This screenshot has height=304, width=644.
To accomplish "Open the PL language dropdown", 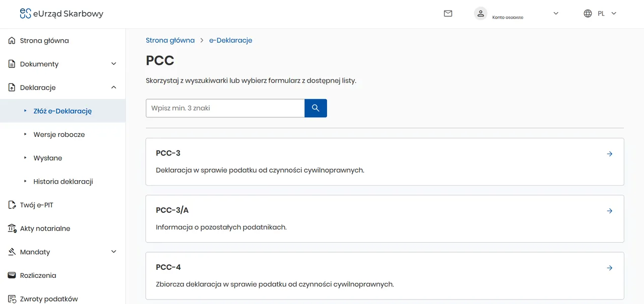I will [614, 14].
